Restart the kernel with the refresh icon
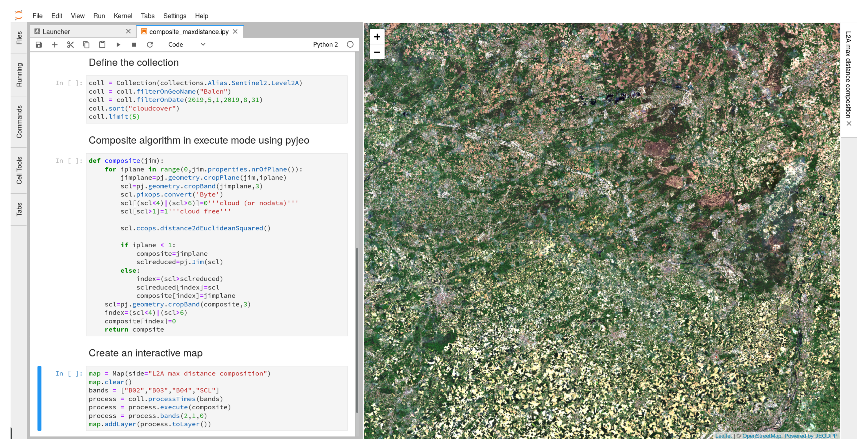Image resolution: width=868 pixels, height=445 pixels. click(x=150, y=45)
